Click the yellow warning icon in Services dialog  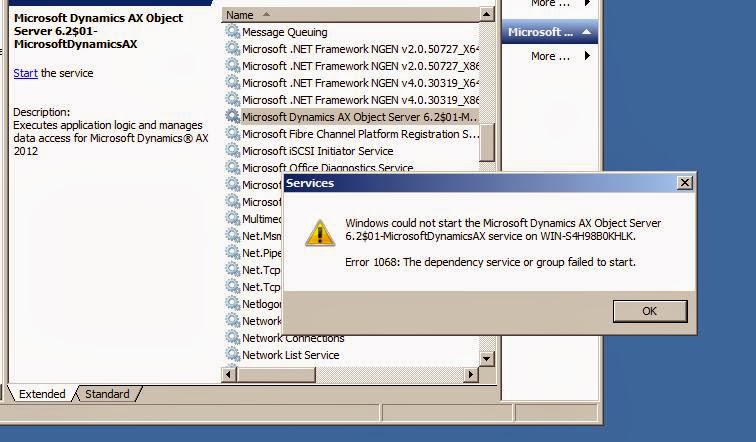point(320,233)
